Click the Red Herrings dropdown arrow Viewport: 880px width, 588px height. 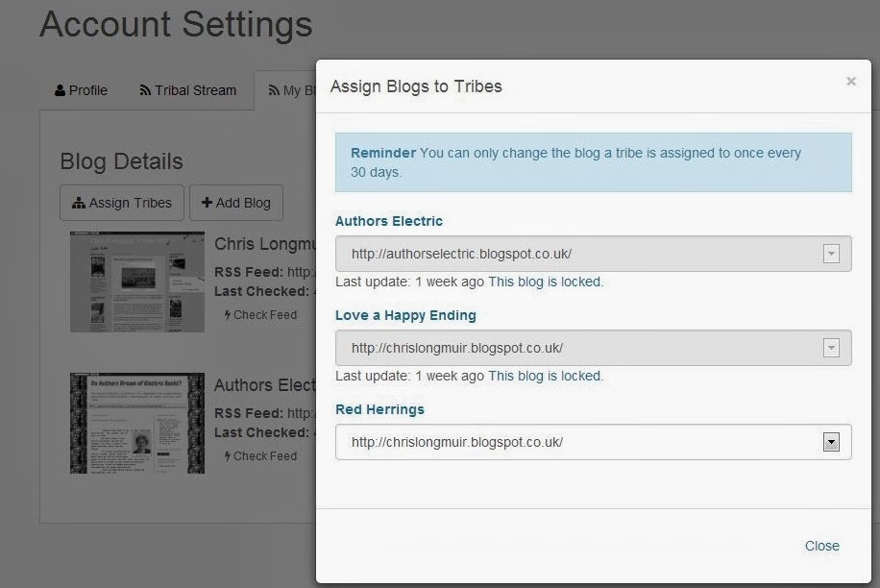(831, 442)
